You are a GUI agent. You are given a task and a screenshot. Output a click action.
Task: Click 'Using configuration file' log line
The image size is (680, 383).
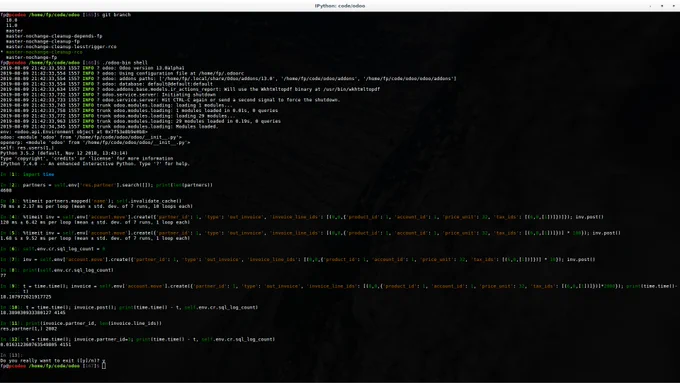tap(122, 73)
